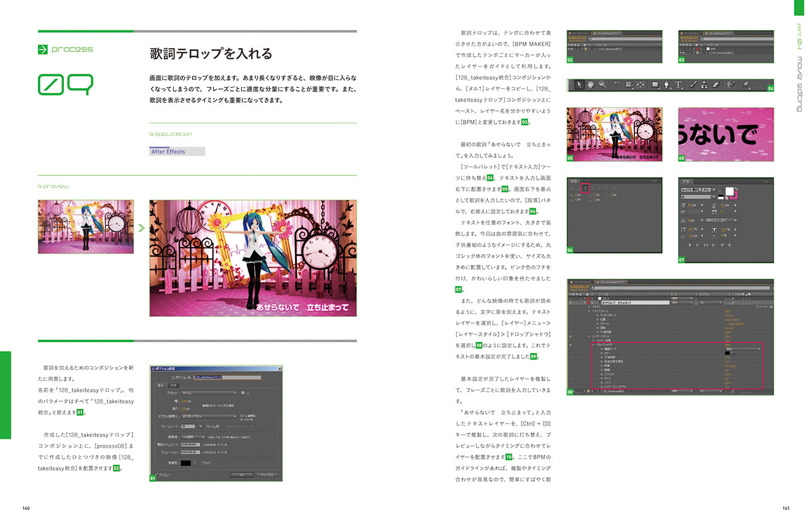
Task: Select the Roto Brush tool
Action: tap(730, 84)
